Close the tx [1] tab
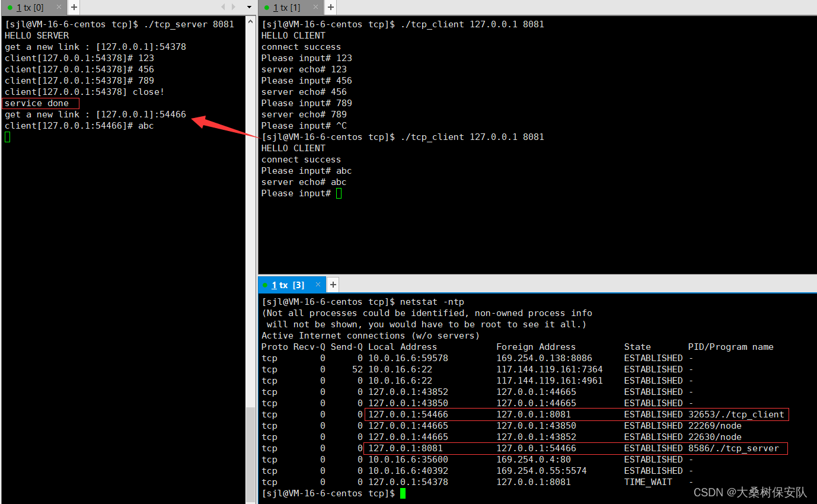 point(315,7)
